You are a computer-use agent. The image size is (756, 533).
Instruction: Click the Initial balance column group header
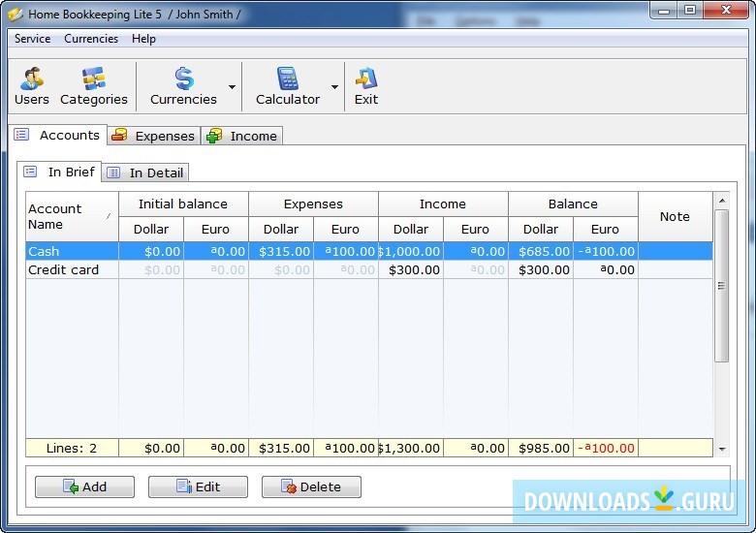tap(184, 204)
